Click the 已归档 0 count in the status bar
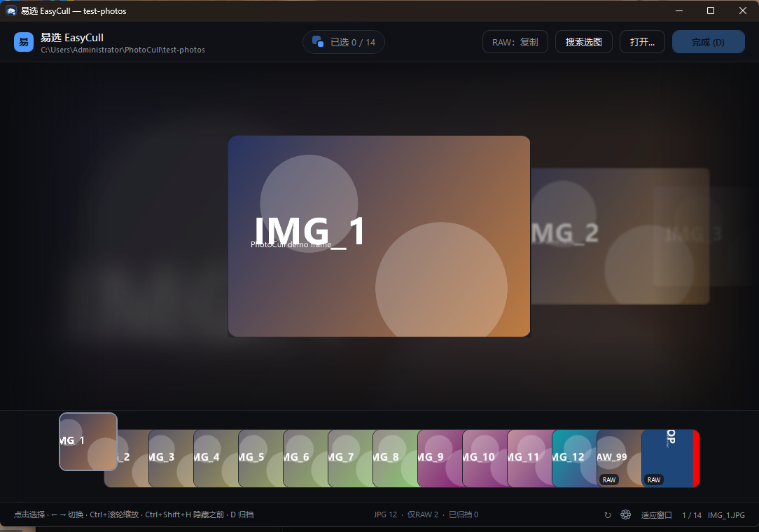Screen dimensions: 759x532 tap(464, 514)
